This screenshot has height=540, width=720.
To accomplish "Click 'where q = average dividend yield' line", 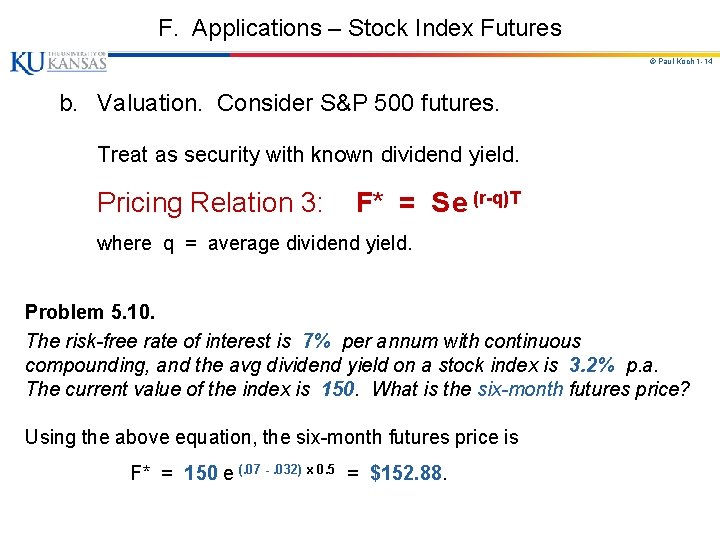I will pos(254,243).
